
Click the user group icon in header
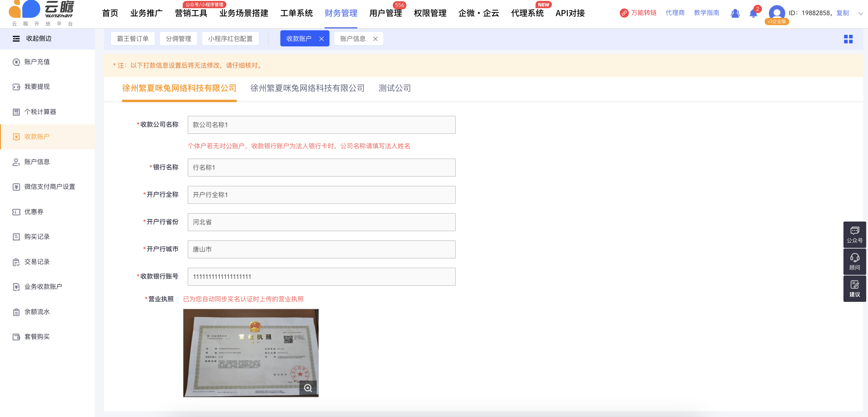(735, 13)
